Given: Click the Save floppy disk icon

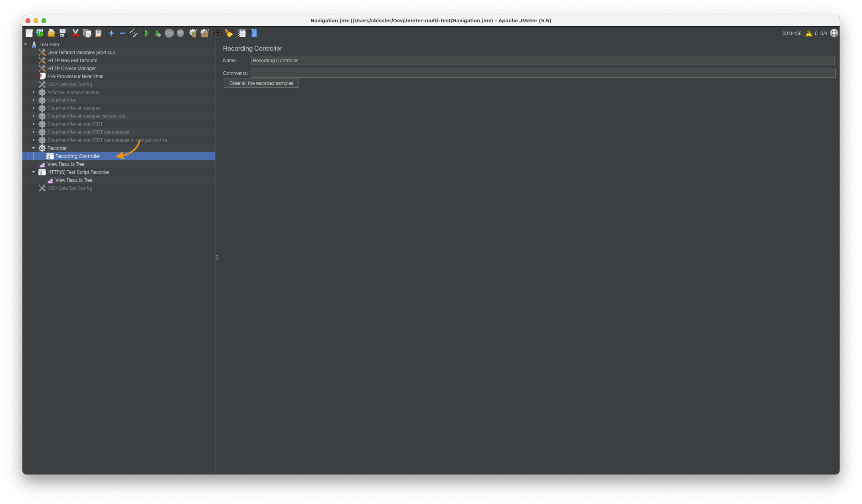Looking at the screenshot, I should 63,33.
